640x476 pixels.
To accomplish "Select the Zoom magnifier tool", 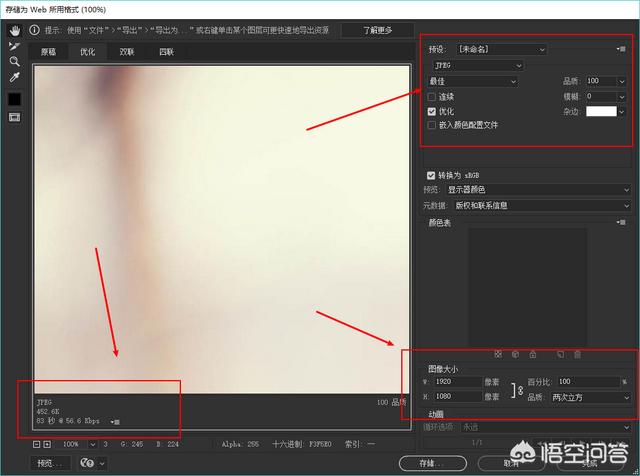I will coord(14,61).
